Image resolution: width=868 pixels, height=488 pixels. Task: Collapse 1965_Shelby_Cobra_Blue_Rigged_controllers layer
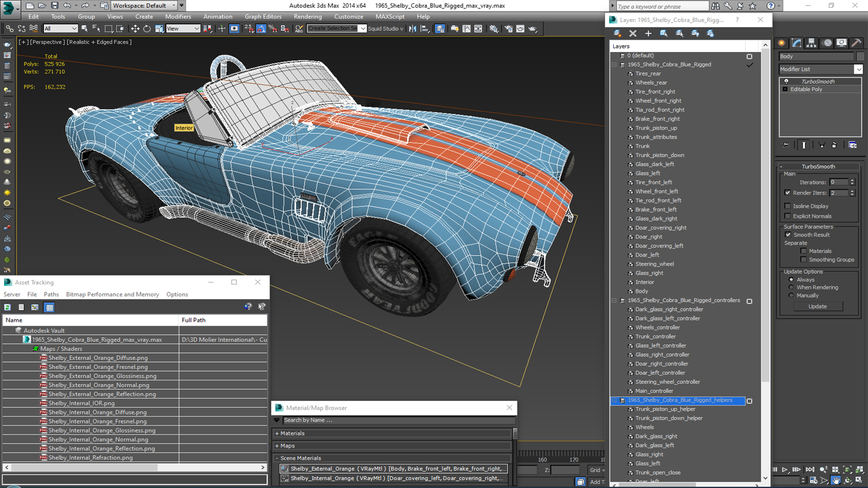coord(614,300)
